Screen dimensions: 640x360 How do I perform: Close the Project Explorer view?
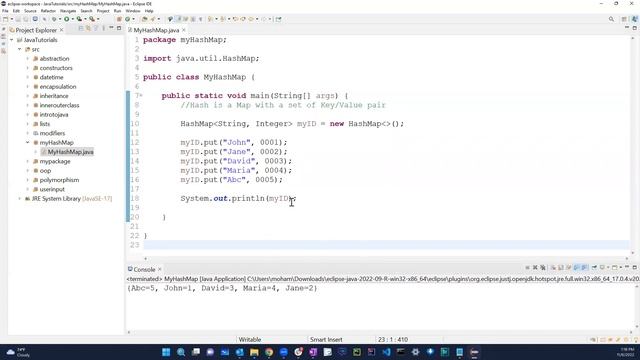tap(62, 30)
